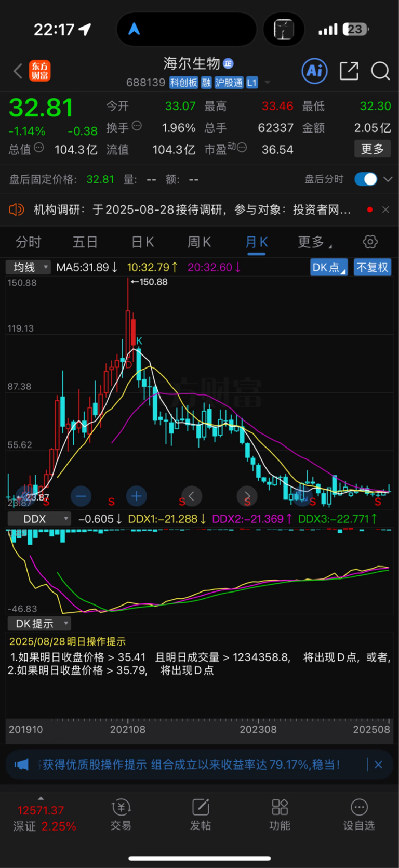Open the 东方财富 logo icon
399x868 pixels.
(40, 71)
